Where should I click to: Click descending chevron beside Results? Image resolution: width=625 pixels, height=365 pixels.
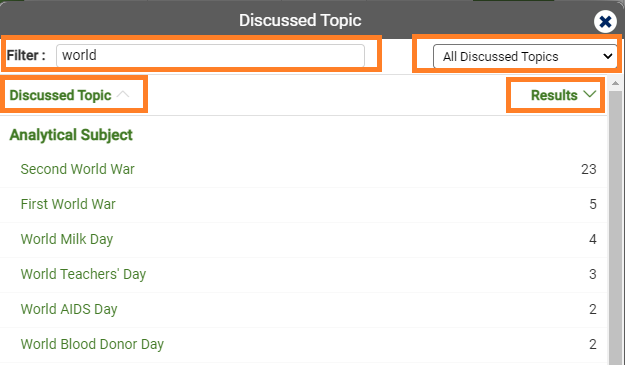pos(589,94)
